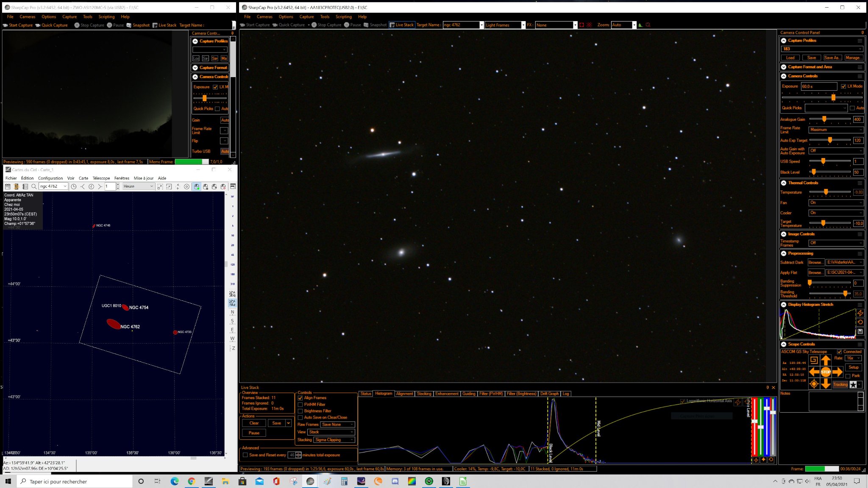Enable the FWHM Filter checkbox

[300, 405]
